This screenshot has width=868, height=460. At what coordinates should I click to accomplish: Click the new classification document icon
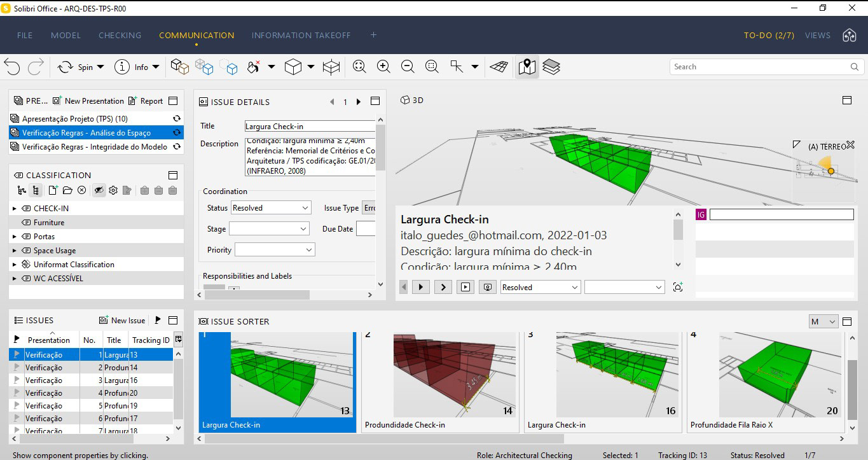(53, 190)
